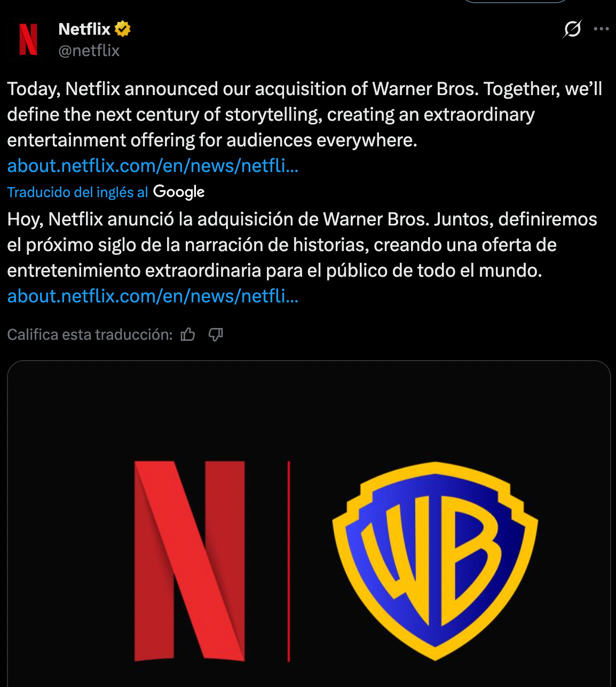Image resolution: width=616 pixels, height=687 pixels.
Task: Open the Grok explain-post icon
Action: point(572,29)
